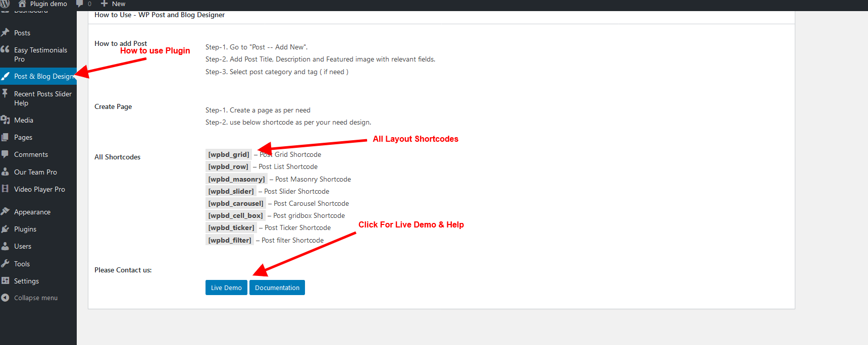Click the Easy Testimonials quote icon

coord(5,49)
